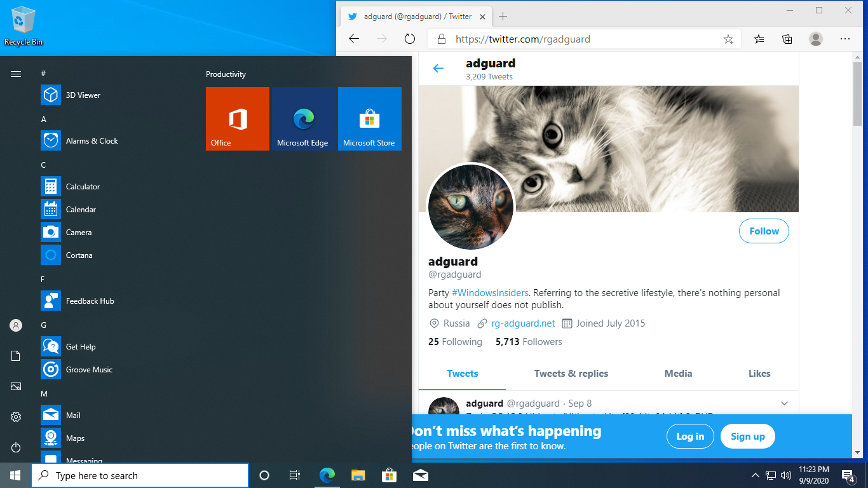The height and width of the screenshot is (488, 868).
Task: Open the volume tray icon
Action: pos(786,475)
